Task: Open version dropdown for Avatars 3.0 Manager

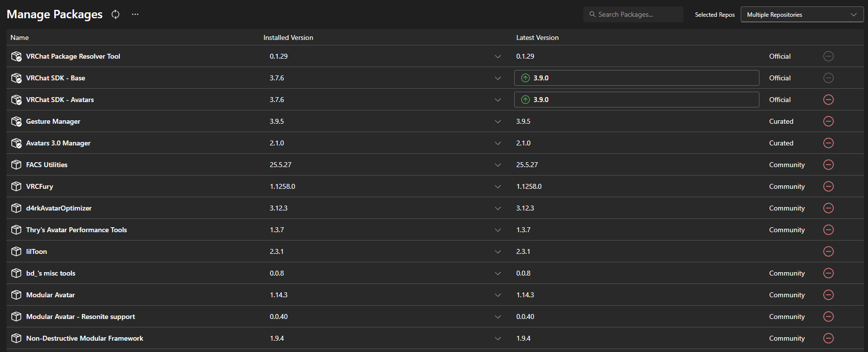Action: click(x=498, y=143)
